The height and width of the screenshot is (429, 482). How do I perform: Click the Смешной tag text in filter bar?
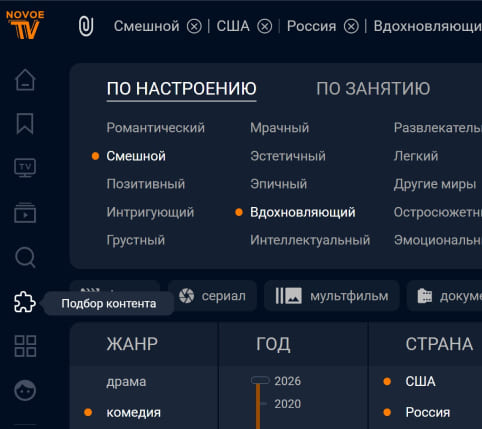[x=147, y=26]
